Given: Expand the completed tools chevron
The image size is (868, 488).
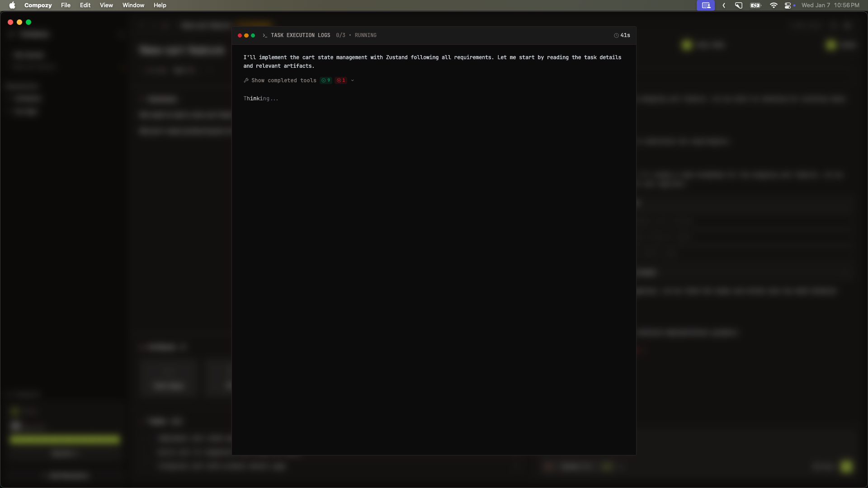Looking at the screenshot, I should [x=353, y=80].
